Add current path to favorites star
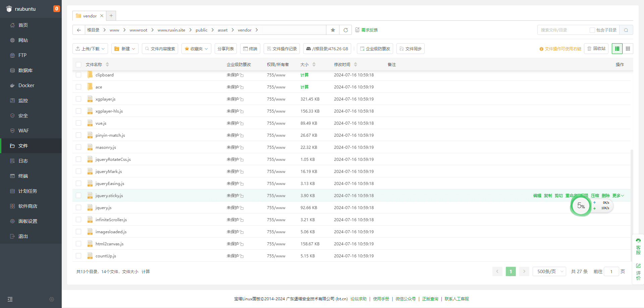The width and height of the screenshot is (644, 308). [x=333, y=30]
